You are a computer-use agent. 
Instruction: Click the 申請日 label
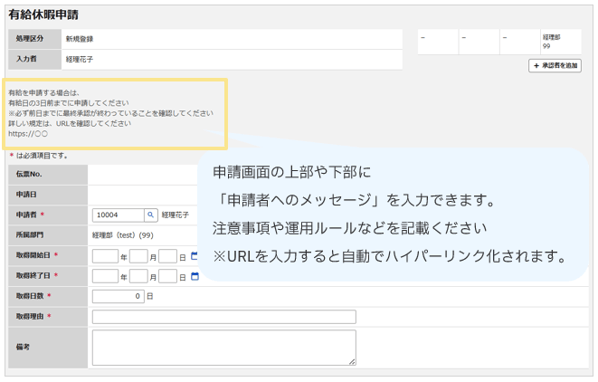pyautogui.click(x=26, y=194)
